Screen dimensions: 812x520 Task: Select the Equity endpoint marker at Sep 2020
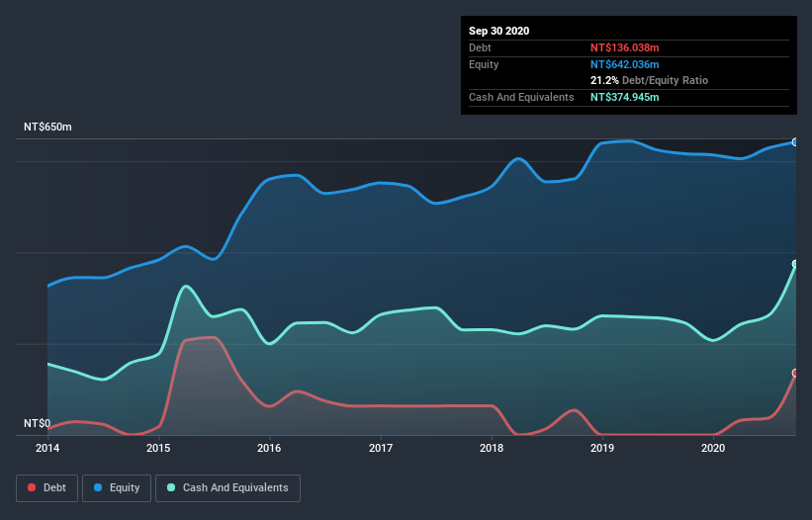point(795,141)
